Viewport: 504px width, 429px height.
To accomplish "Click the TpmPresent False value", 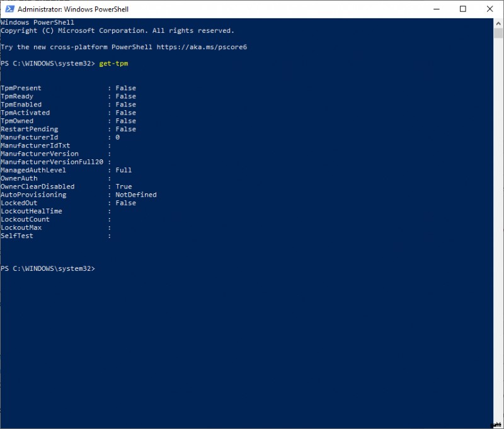I will click(125, 88).
